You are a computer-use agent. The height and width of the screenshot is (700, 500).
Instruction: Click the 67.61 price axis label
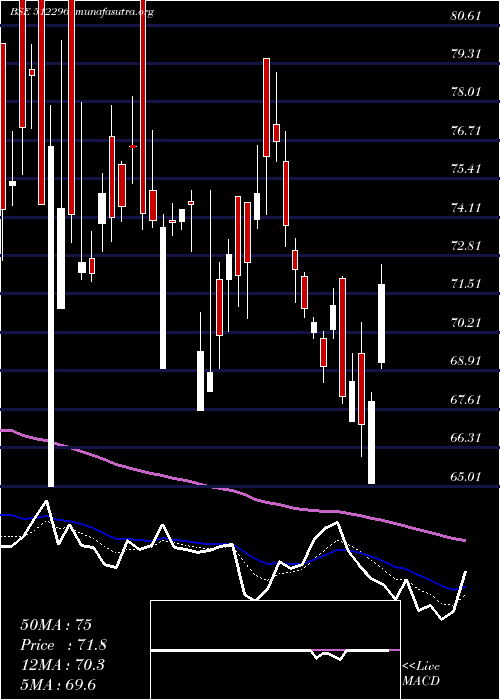tap(466, 399)
